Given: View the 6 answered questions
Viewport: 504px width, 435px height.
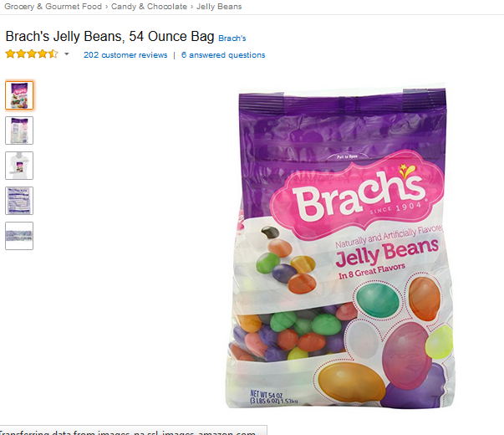Looking at the screenshot, I should click(223, 55).
